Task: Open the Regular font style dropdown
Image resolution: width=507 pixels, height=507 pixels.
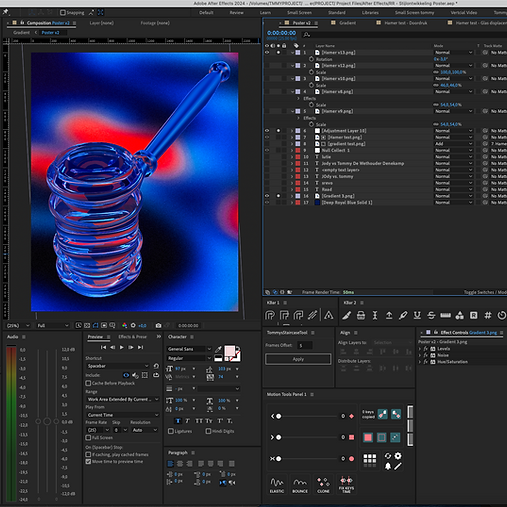Action: click(189, 358)
